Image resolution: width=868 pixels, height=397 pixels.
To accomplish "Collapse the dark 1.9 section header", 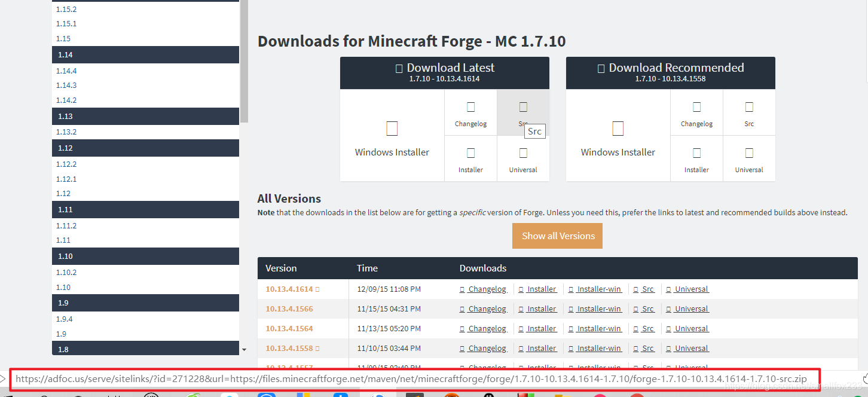I will point(145,303).
